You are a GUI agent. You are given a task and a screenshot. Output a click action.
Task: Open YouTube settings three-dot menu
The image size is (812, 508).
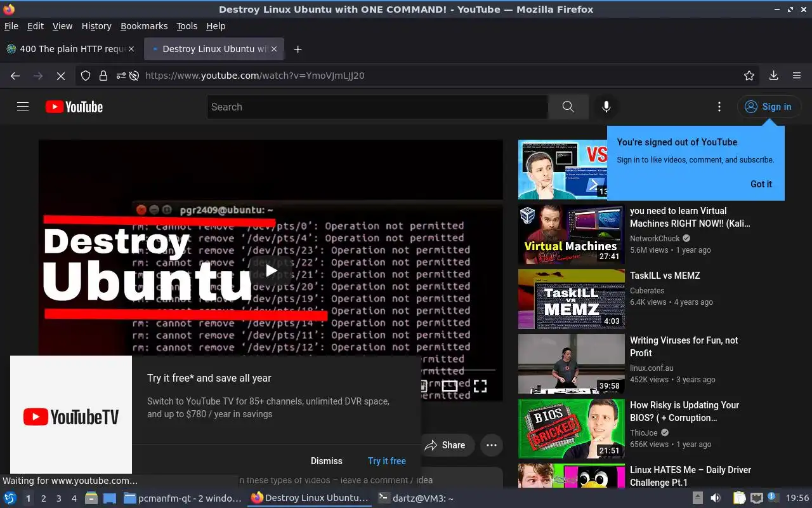click(x=719, y=107)
